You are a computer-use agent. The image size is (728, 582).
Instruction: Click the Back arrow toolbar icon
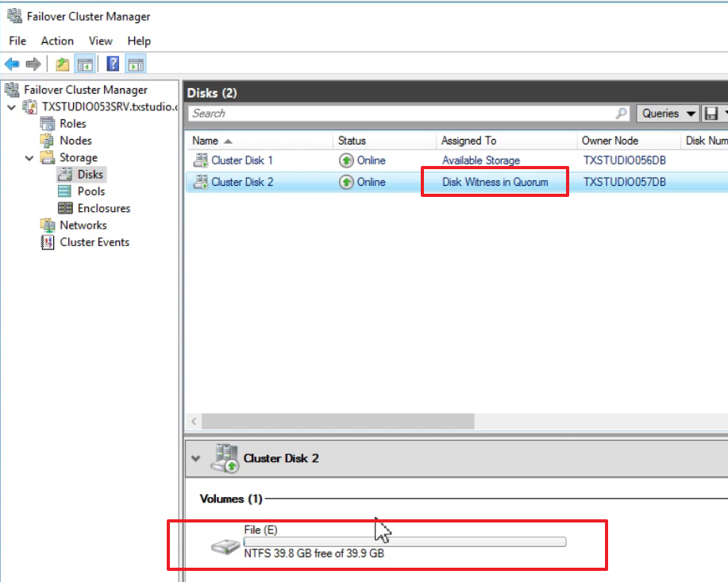[x=12, y=64]
